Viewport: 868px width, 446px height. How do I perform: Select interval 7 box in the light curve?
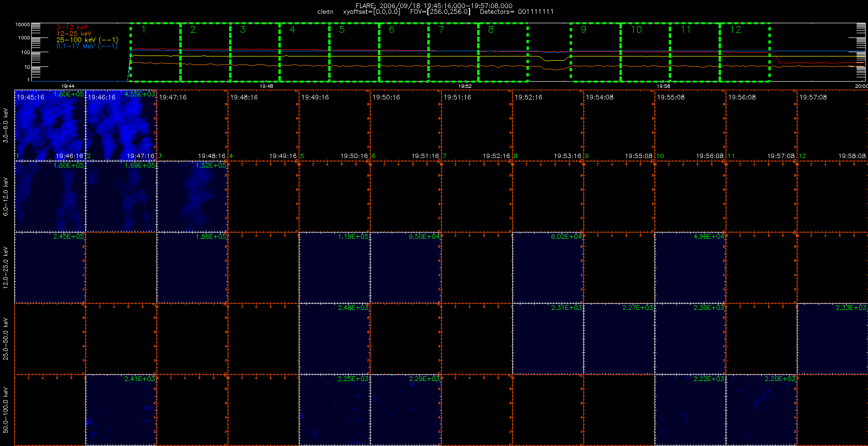(454, 52)
